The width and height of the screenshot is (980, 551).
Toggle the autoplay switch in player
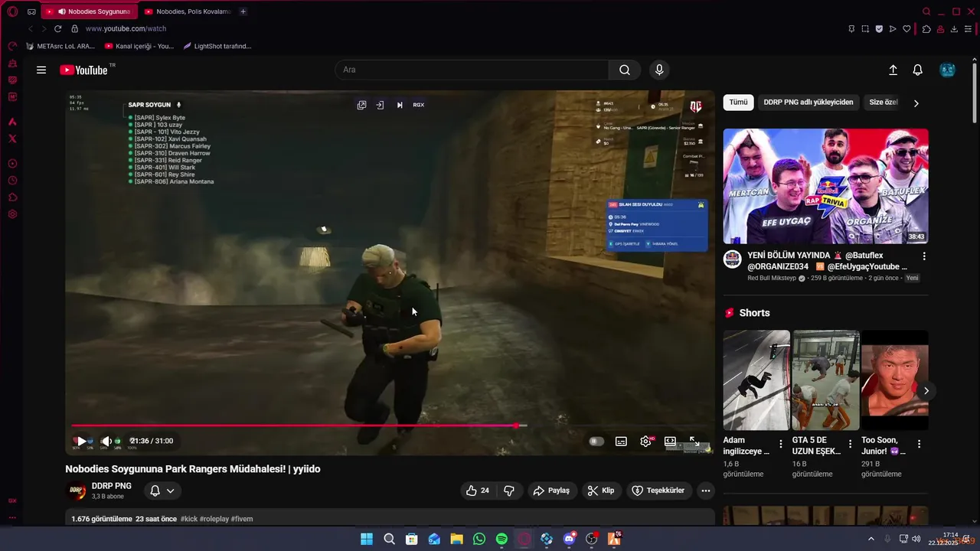tap(596, 442)
